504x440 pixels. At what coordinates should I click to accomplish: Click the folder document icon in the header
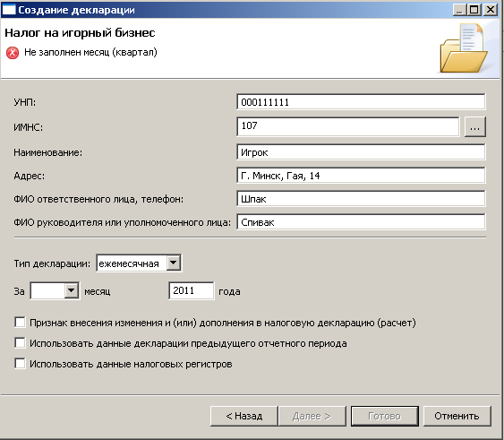coord(464,48)
